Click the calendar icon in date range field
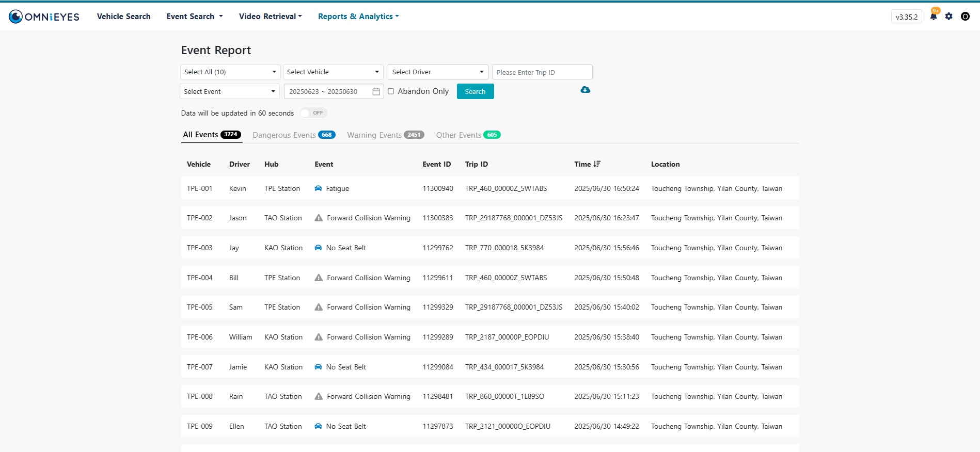 pos(376,92)
